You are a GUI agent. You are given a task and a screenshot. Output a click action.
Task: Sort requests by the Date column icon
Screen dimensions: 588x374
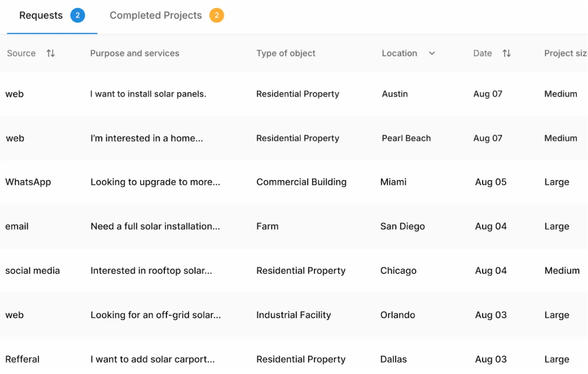tap(506, 54)
